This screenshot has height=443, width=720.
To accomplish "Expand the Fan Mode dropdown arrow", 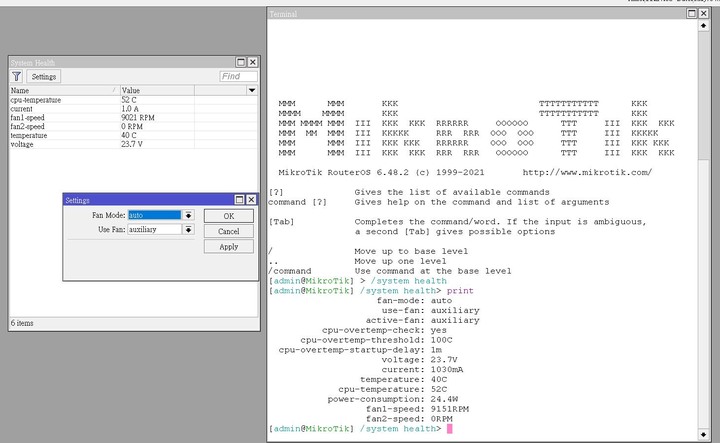I will [188, 215].
